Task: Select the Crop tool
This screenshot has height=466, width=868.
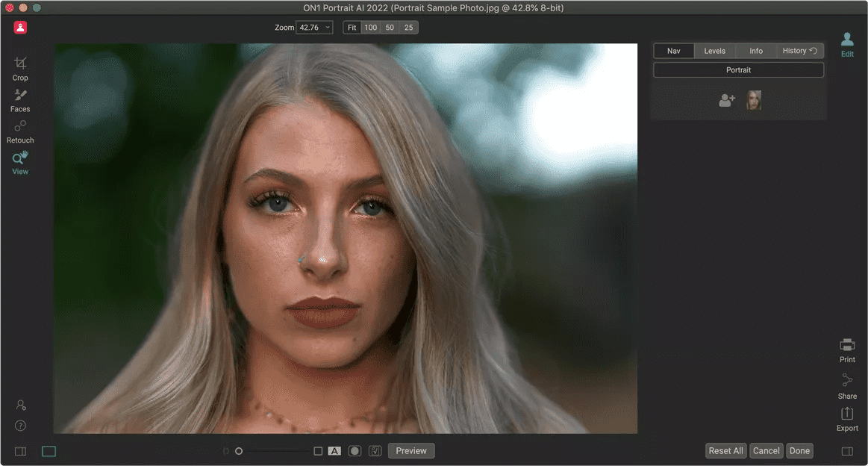Action: [20, 68]
